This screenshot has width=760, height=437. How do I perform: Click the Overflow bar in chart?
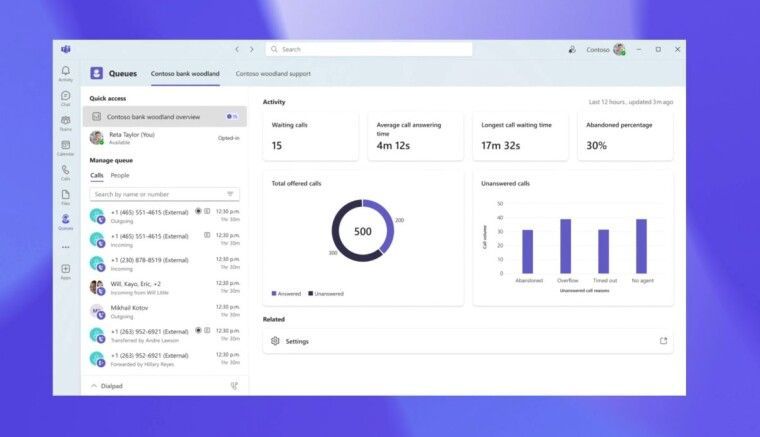click(x=565, y=246)
